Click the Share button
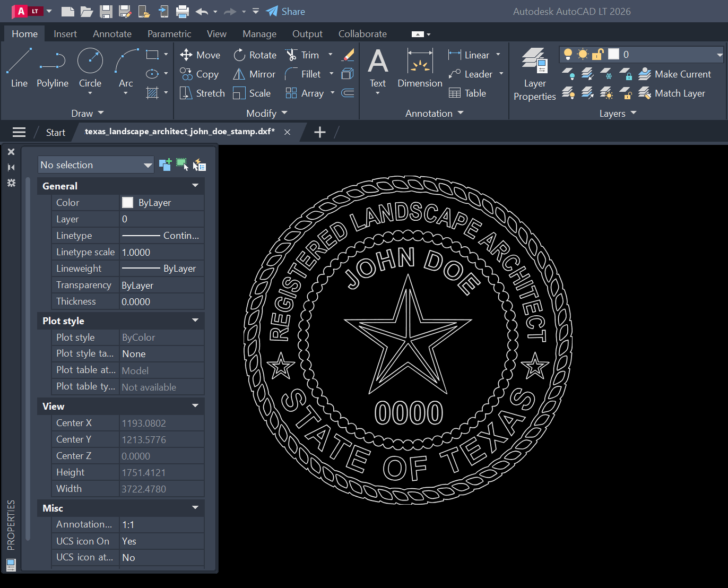The image size is (728, 588). 285,11
